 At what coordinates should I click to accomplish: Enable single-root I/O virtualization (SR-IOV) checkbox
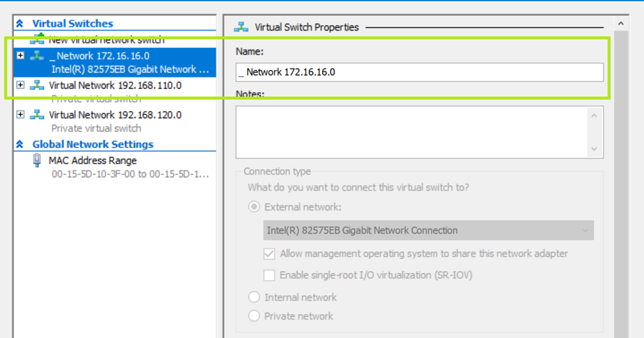(269, 275)
